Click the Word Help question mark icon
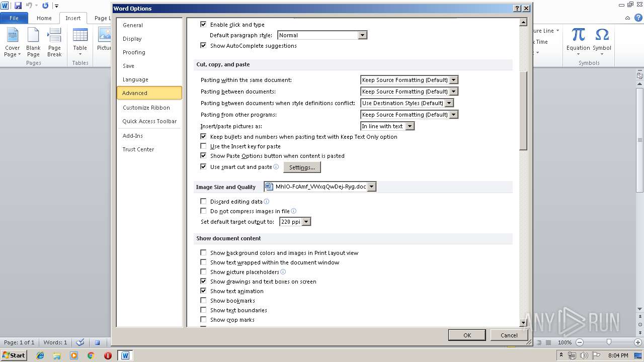This screenshot has width=644, height=362. click(639, 18)
